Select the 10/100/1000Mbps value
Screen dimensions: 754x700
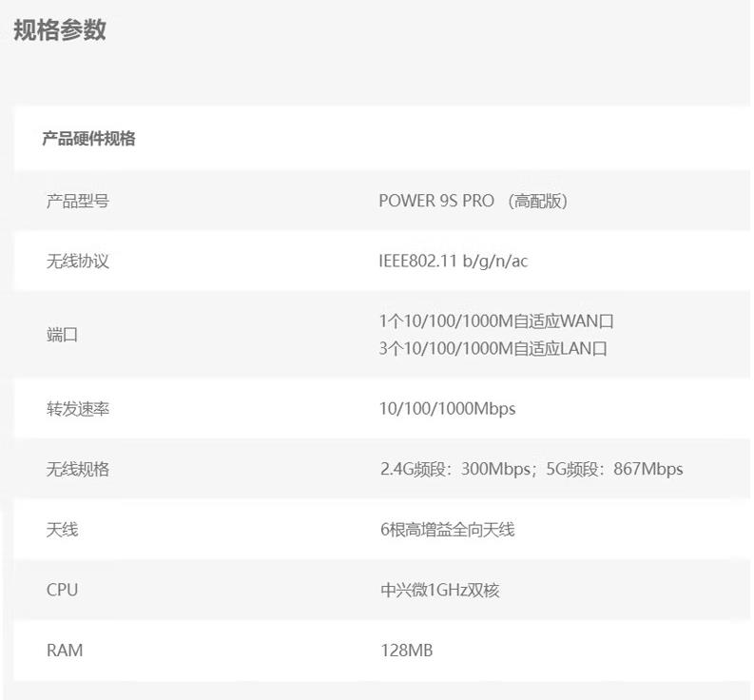(x=447, y=409)
